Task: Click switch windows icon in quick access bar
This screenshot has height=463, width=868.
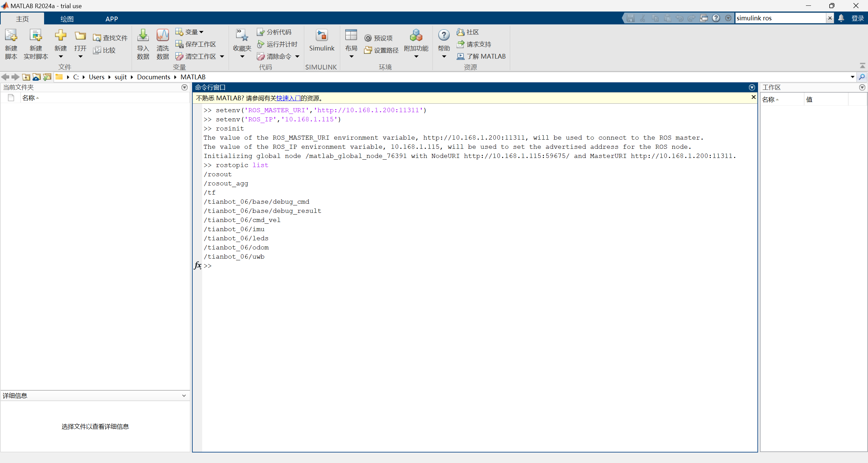Action: point(704,18)
